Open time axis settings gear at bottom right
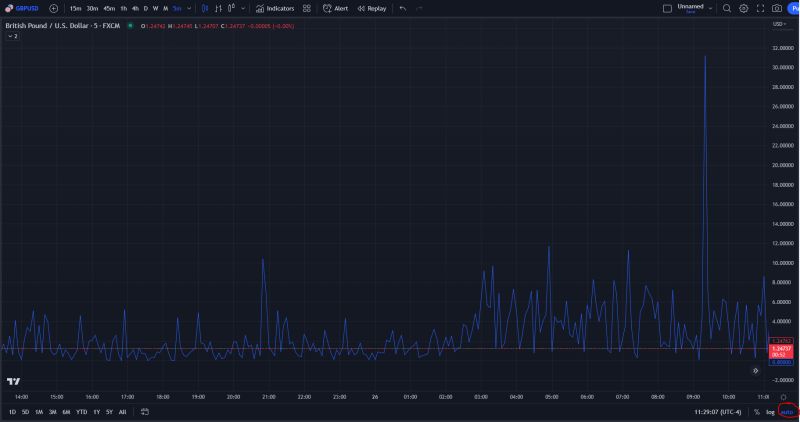The width and height of the screenshot is (800, 422). pos(784,397)
